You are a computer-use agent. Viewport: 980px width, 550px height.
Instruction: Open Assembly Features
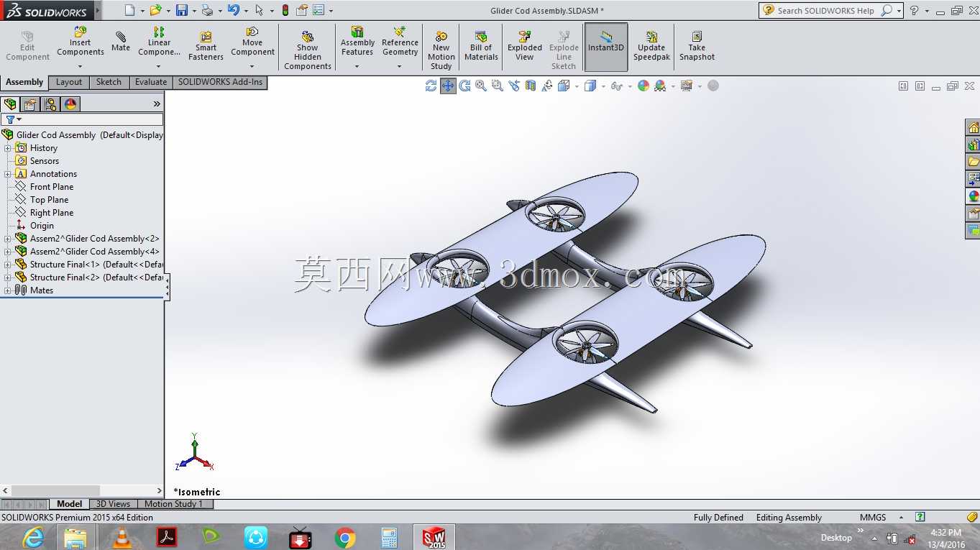[x=357, y=42]
